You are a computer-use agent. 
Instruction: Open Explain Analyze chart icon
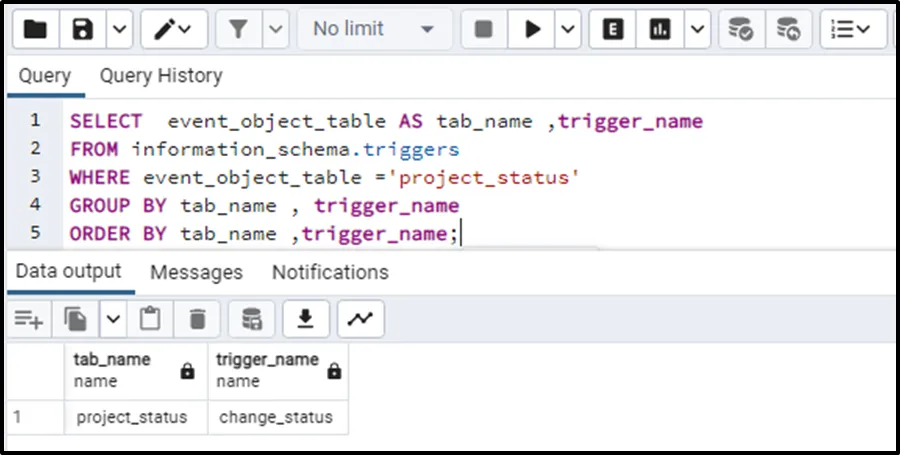pyautogui.click(x=660, y=30)
